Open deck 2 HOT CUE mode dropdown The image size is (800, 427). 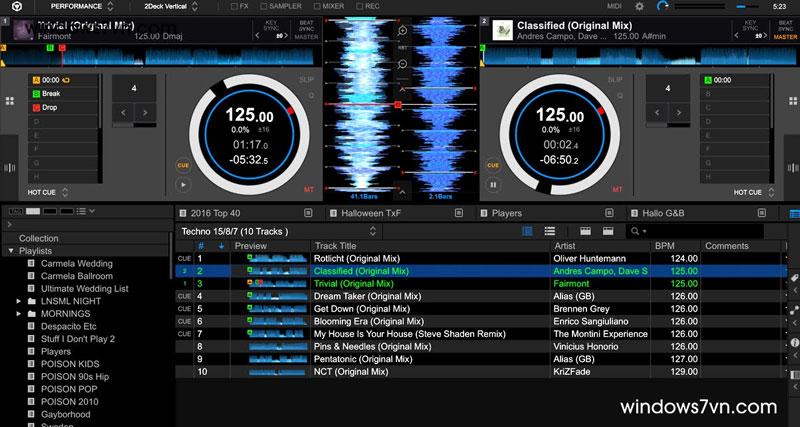(x=754, y=192)
